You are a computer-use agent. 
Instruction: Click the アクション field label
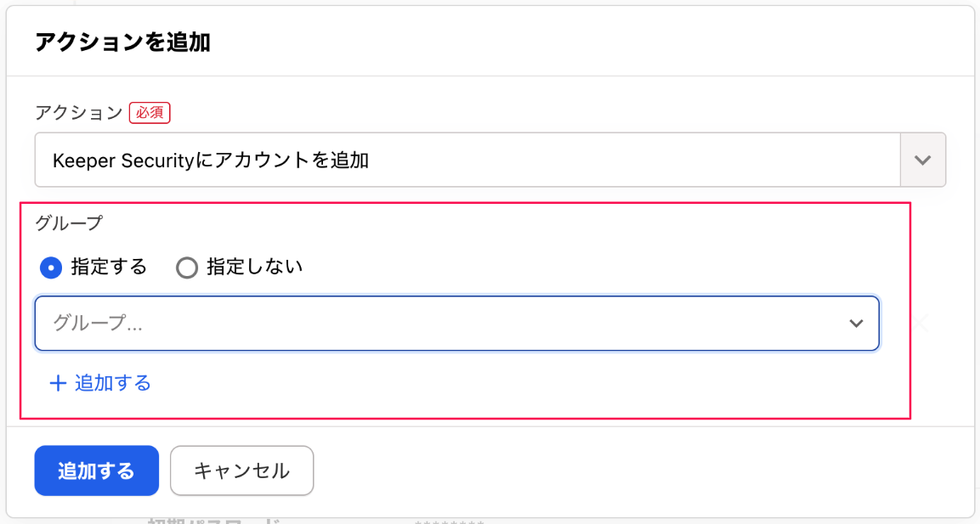coord(78,113)
